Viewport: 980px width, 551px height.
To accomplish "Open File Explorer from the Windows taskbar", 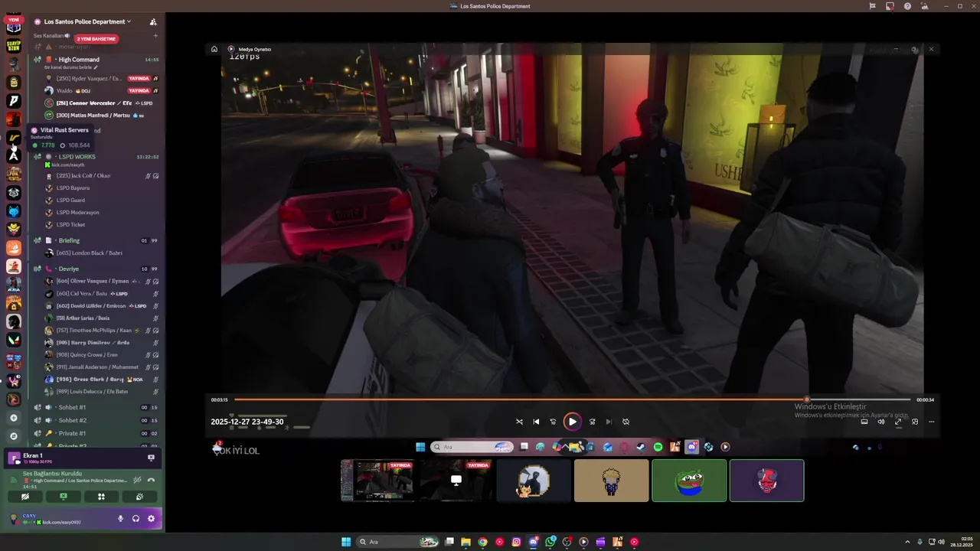I will 465,542.
